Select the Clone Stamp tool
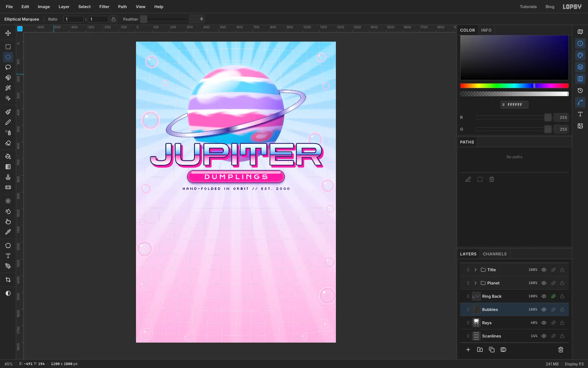Viewport: 588px width, 368px height. coord(8,177)
